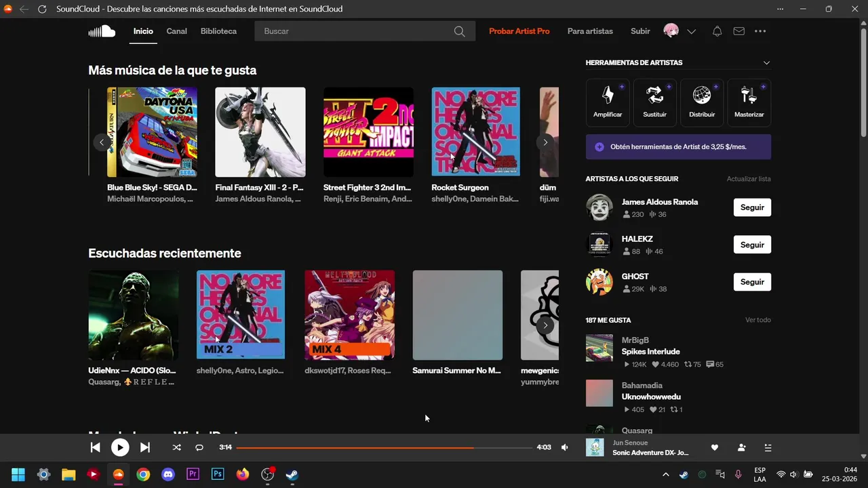
Task: Reload the page with the title bar refresh icon
Action: pos(42,9)
